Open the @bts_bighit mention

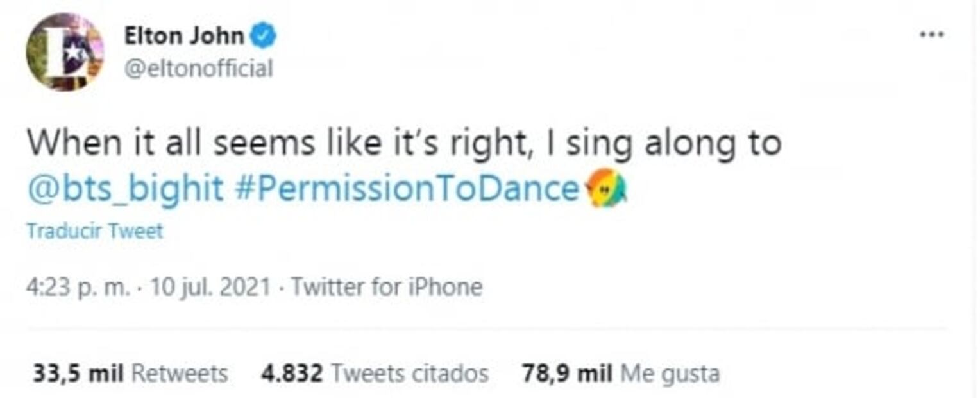pyautogui.click(x=125, y=189)
